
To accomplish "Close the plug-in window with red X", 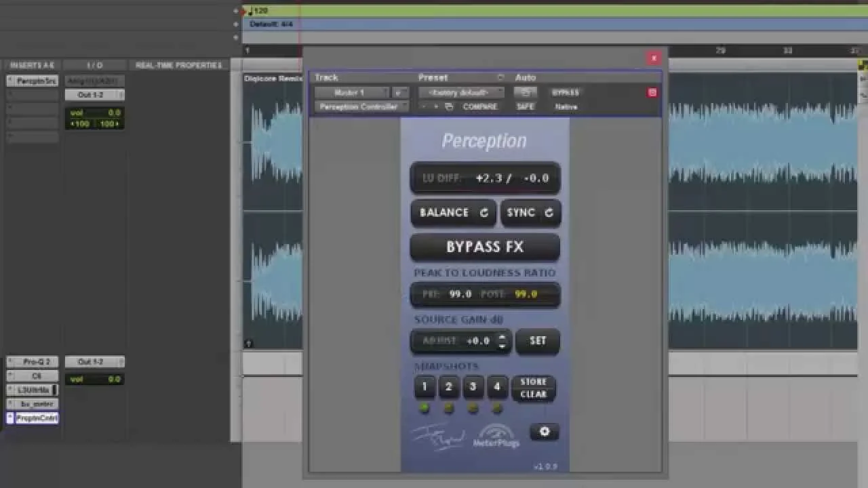I will pos(654,58).
